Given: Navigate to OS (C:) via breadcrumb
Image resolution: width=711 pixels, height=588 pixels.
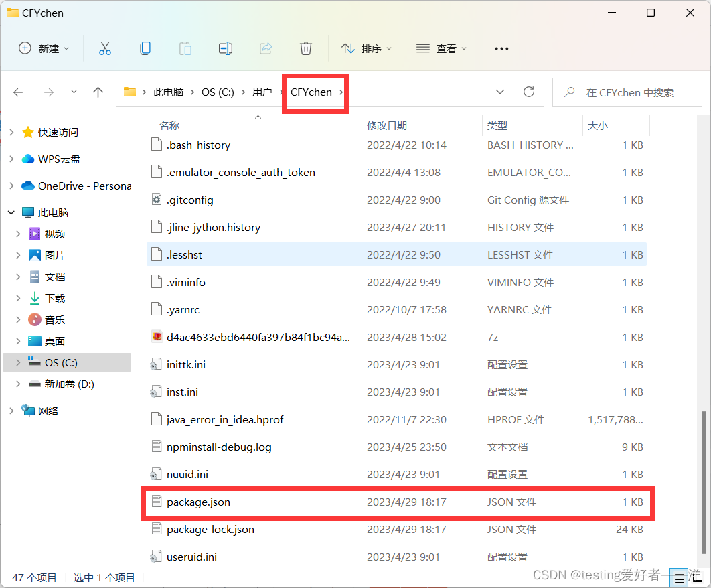Looking at the screenshot, I should point(217,92).
